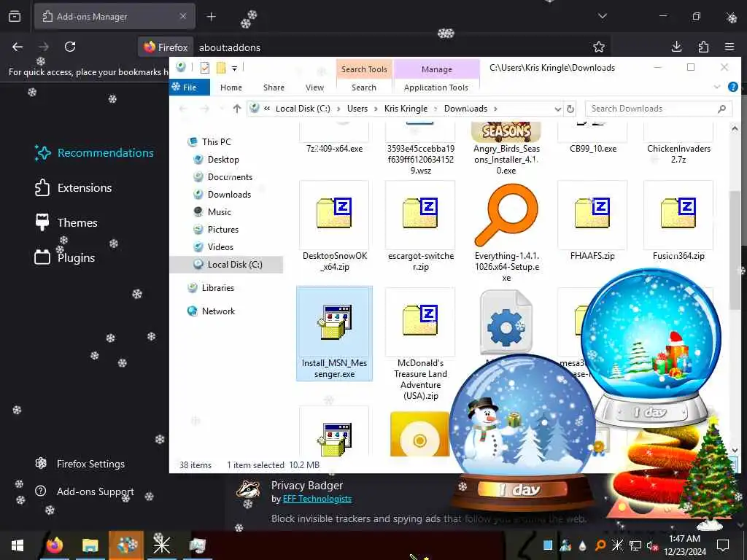This screenshot has height=560, width=747.
Task: Open the Home ribbon tab
Action: (x=231, y=87)
